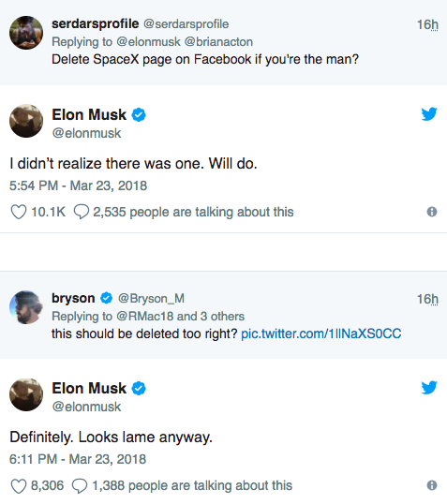Click the @brianacton mention in reply line
The height and width of the screenshot is (504, 447).
click(x=218, y=42)
